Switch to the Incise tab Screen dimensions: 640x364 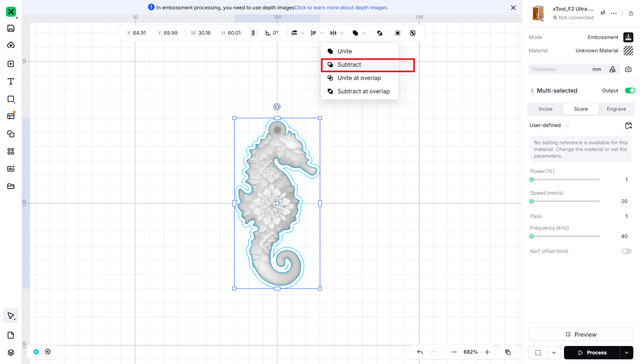545,109
